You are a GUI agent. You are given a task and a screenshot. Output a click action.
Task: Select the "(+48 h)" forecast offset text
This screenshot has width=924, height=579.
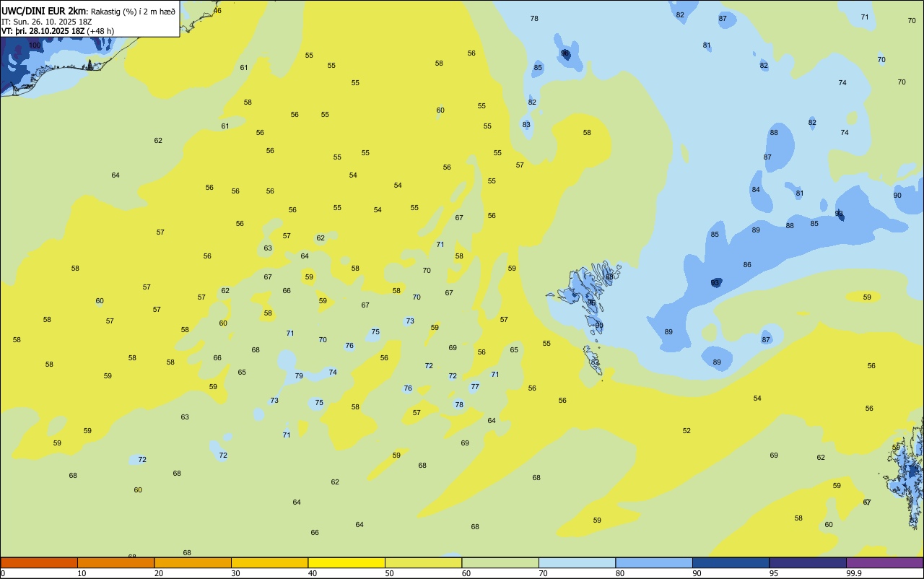pos(100,31)
